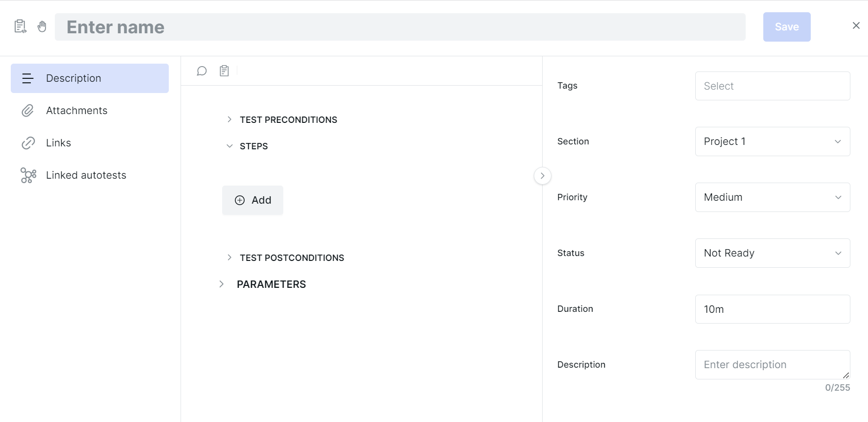
Task: Click the paperclip Attachments icon
Action: click(x=28, y=111)
